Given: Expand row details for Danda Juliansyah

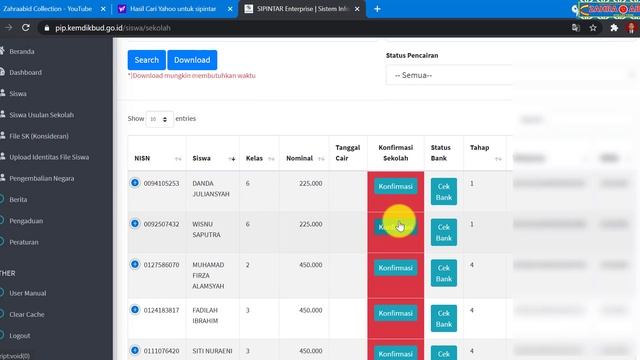Looking at the screenshot, I should (135, 183).
